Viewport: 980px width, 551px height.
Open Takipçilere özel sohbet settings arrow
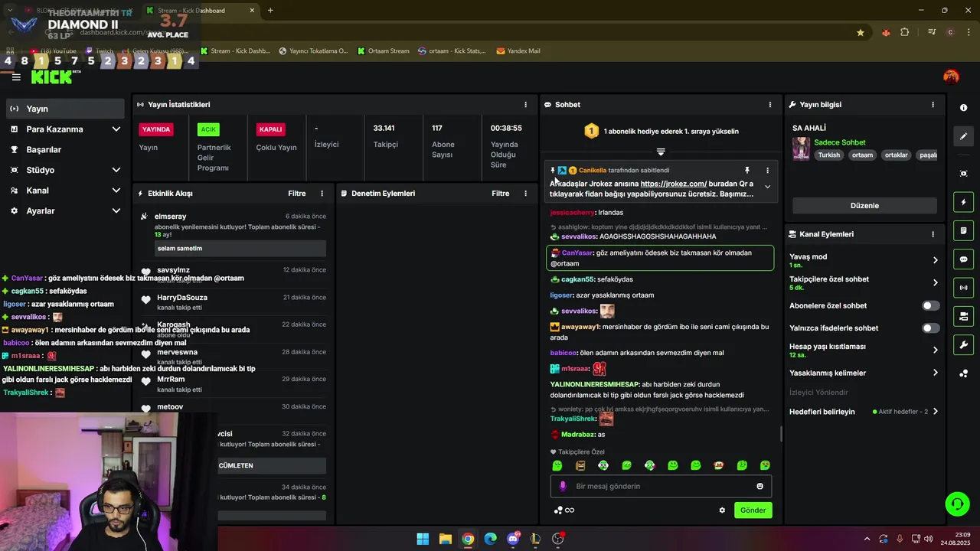[x=935, y=282]
